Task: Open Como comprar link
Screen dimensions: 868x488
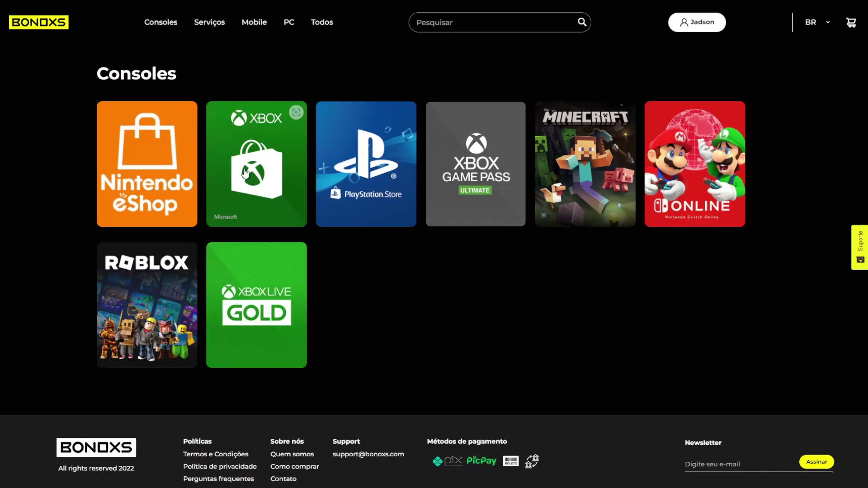Action: coord(295,466)
